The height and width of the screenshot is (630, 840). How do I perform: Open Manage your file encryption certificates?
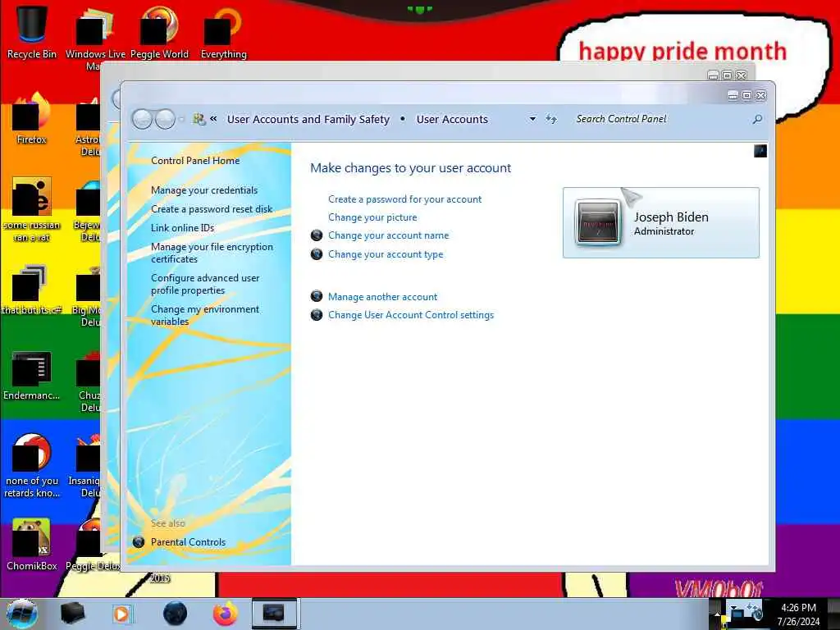212,253
